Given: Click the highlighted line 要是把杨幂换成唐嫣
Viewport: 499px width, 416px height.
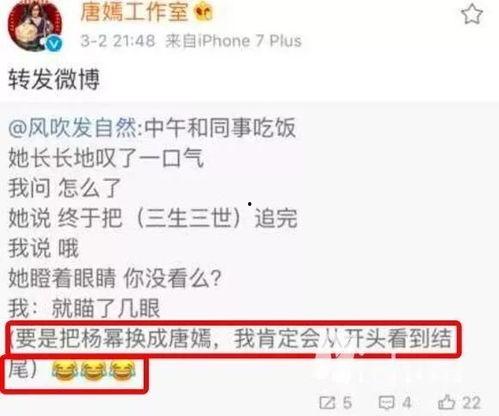Looking at the screenshot, I should point(234,339).
